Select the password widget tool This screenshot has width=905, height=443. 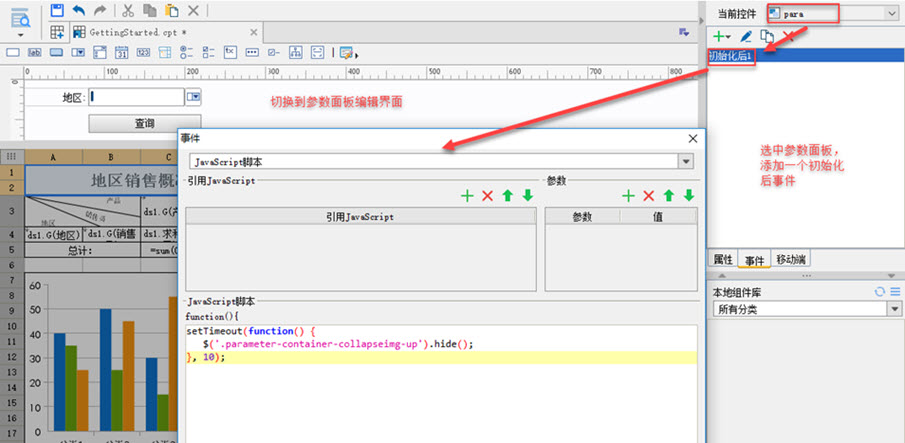point(252,52)
